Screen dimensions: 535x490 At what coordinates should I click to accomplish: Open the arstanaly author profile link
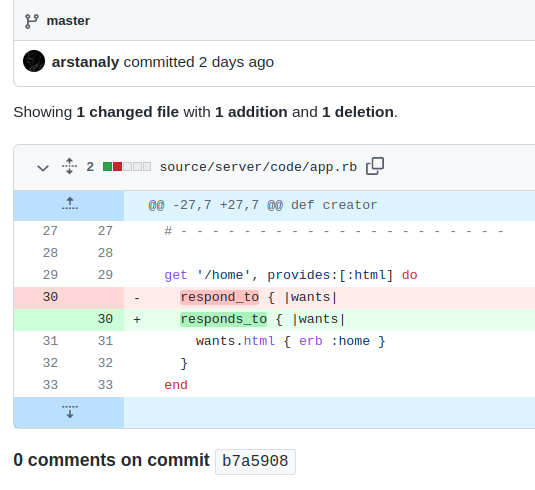click(85, 62)
